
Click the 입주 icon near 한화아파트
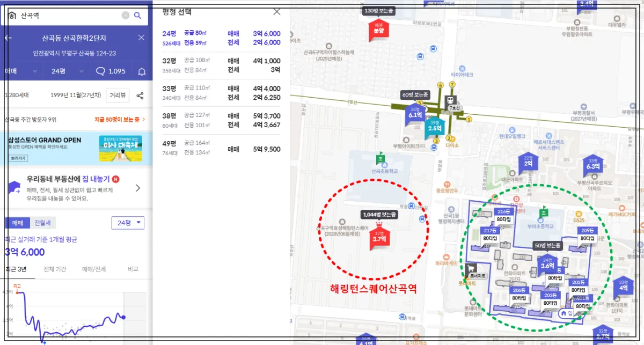point(563,313)
